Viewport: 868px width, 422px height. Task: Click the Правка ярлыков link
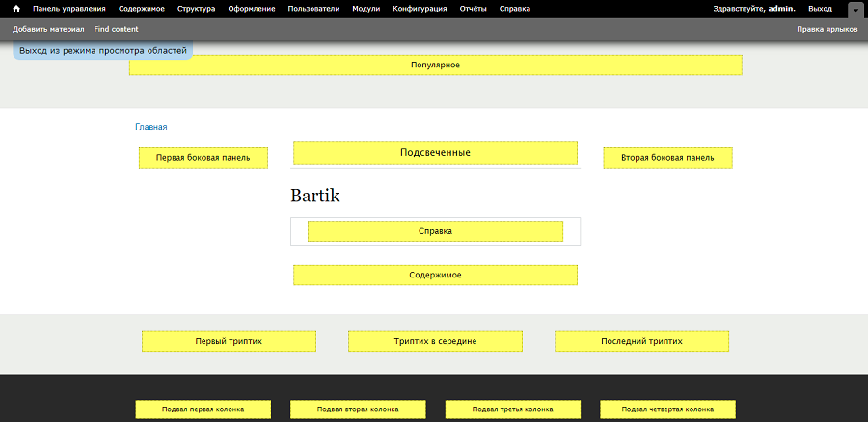click(x=827, y=29)
